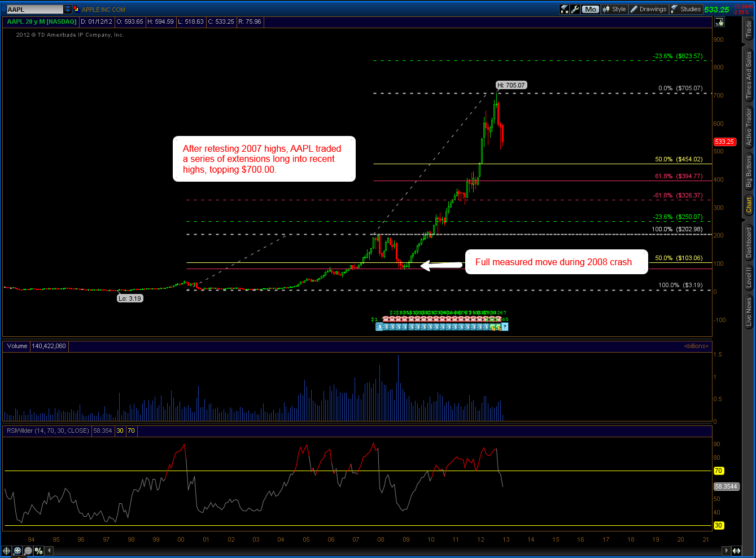Select the -23.6% ($250.07) Fibonacci label

(678, 217)
